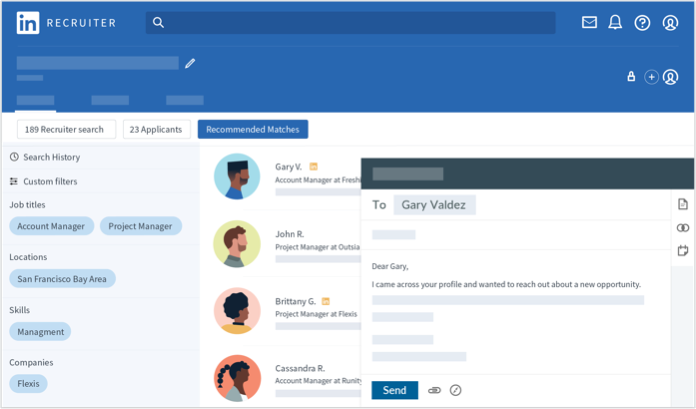Click the 'Companies' filter heading
The width and height of the screenshot is (696, 409).
pos(31,362)
